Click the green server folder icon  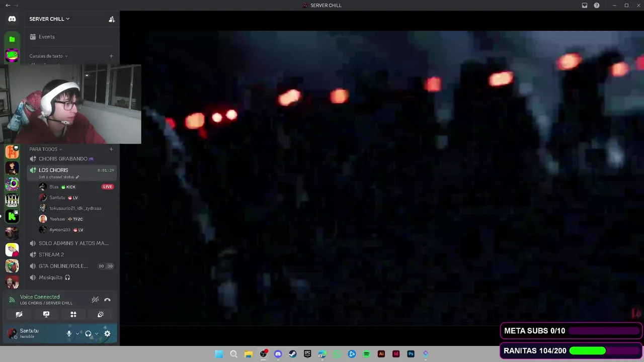pyautogui.click(x=12, y=39)
